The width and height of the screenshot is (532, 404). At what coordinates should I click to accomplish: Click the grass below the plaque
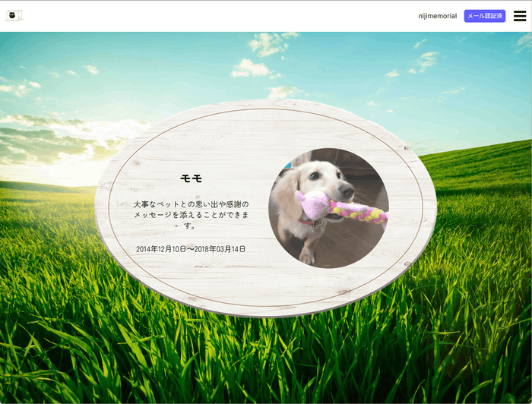coord(266,357)
